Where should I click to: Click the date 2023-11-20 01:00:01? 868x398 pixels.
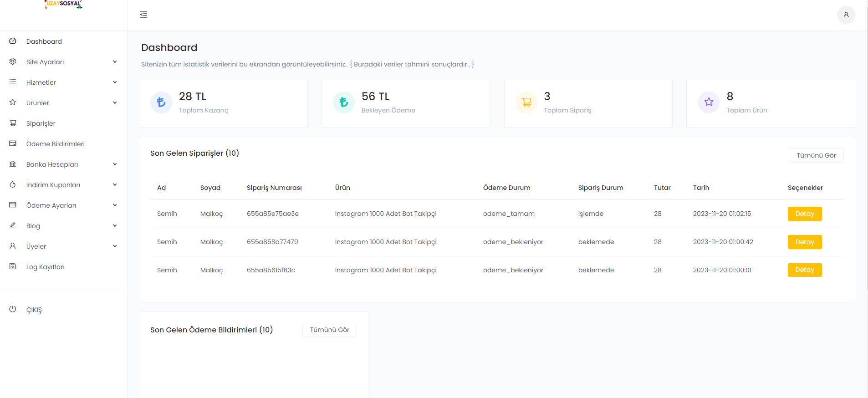722,270
